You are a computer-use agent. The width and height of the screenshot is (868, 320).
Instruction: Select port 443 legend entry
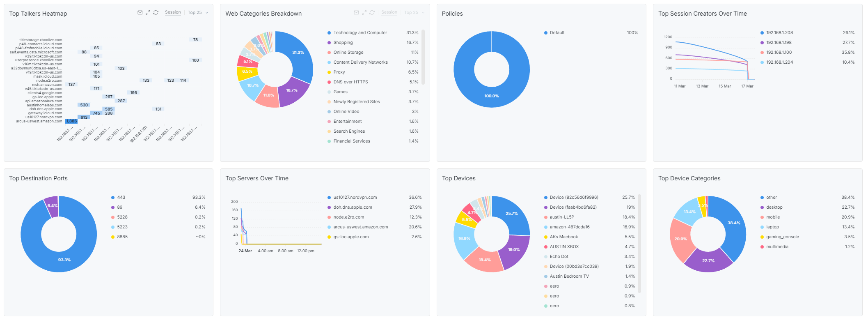pyautogui.click(x=158, y=198)
